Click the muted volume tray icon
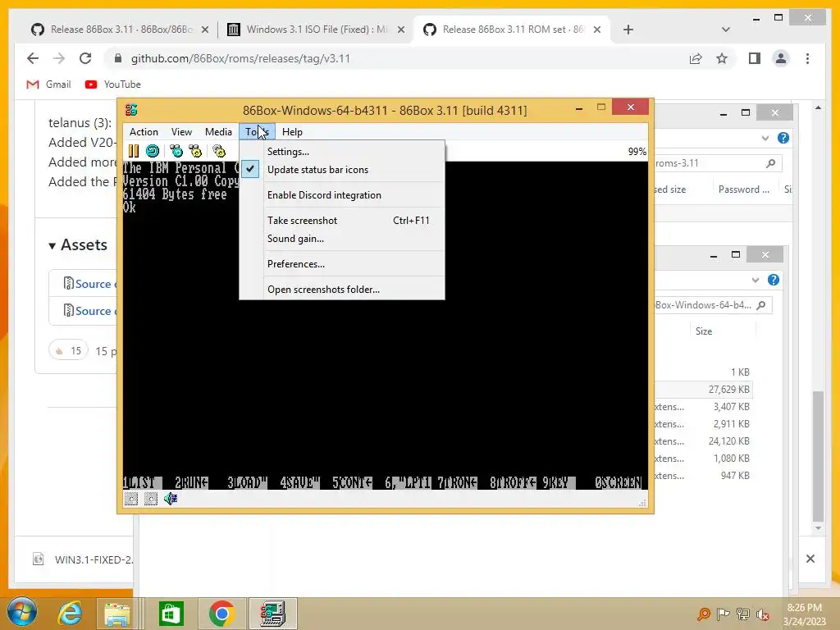840x630 pixels. (763, 614)
